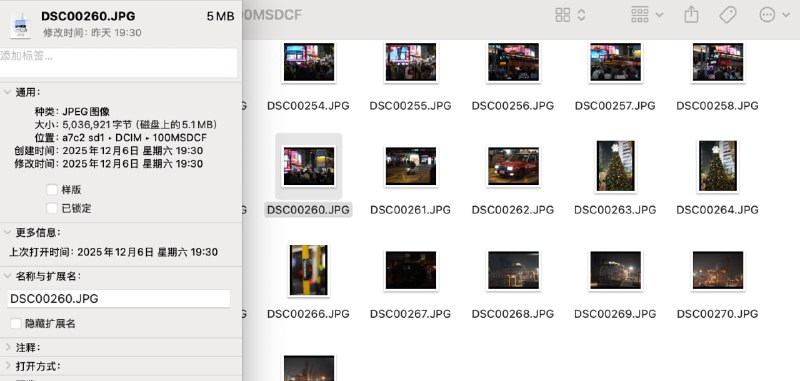The width and height of the screenshot is (800, 381).
Task: Click the DSC00258.JPG file name label
Action: (717, 106)
